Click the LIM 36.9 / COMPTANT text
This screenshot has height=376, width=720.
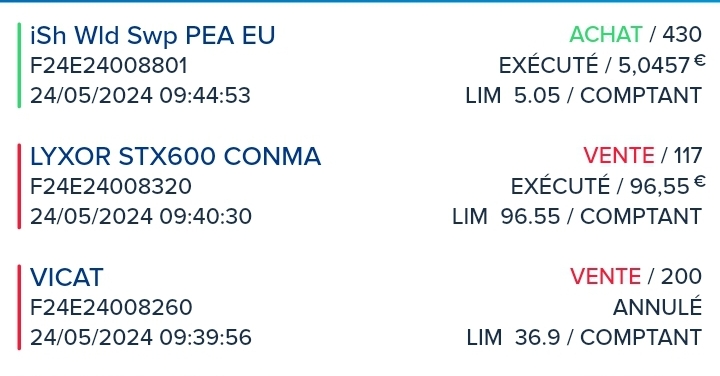tap(584, 337)
